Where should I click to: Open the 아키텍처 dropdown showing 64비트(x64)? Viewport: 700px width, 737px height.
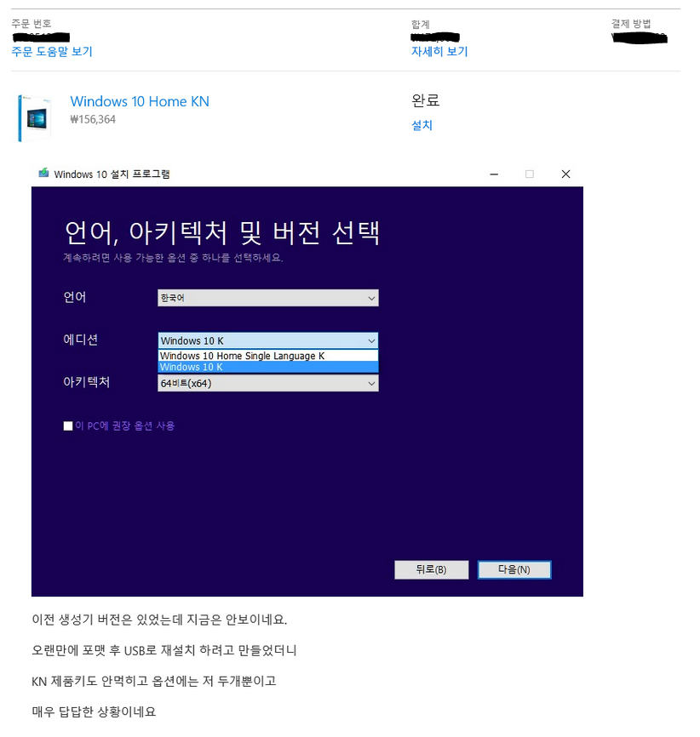pyautogui.click(x=268, y=384)
